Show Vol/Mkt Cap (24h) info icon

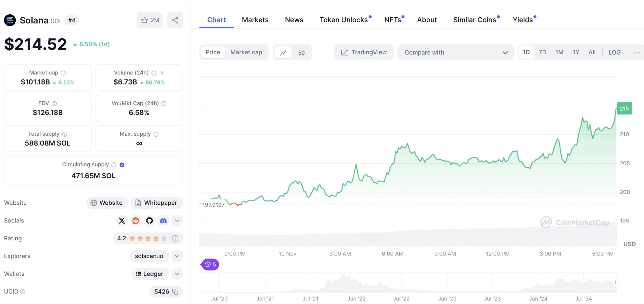coord(164,103)
